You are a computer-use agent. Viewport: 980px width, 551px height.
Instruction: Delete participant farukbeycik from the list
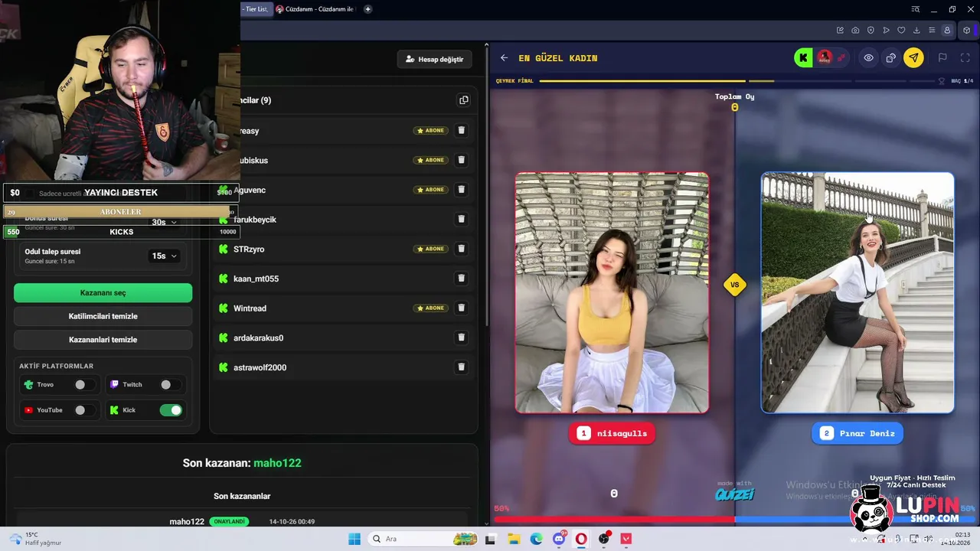(x=461, y=220)
